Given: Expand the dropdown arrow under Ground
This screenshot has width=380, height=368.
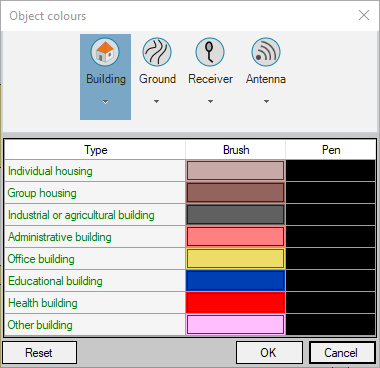Looking at the screenshot, I should [157, 101].
